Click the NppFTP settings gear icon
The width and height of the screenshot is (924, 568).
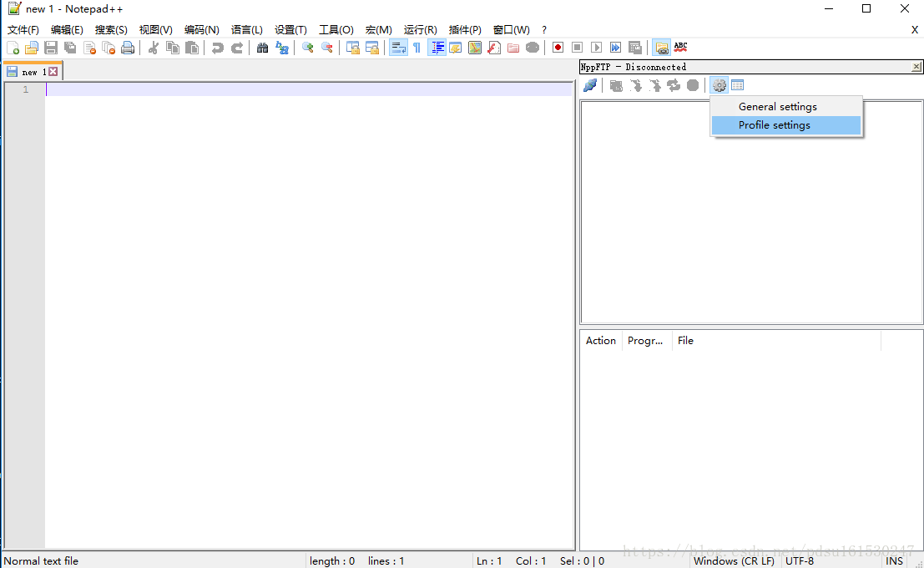(x=719, y=85)
